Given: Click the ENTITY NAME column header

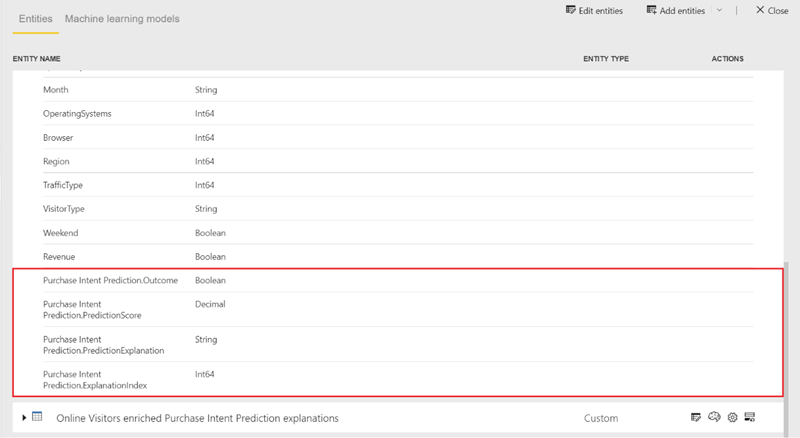Looking at the screenshot, I should [37, 59].
